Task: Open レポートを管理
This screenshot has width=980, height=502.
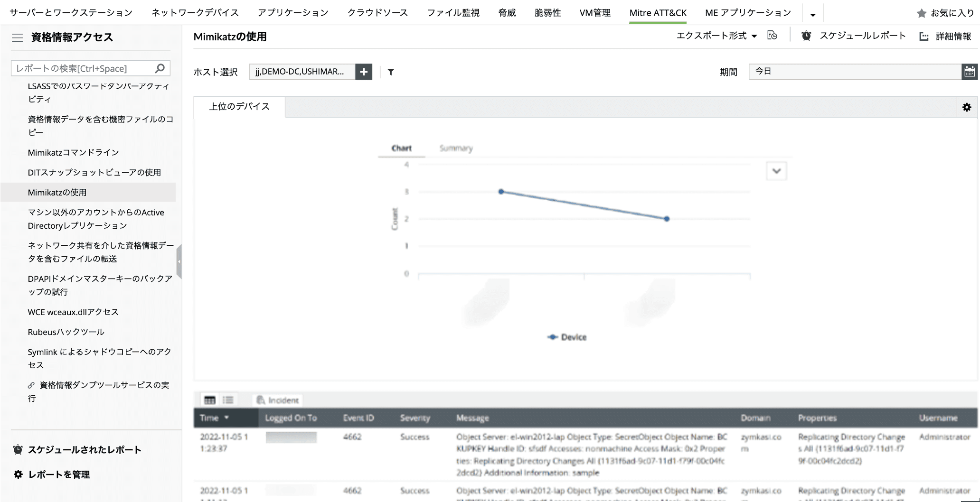Action: (x=59, y=474)
